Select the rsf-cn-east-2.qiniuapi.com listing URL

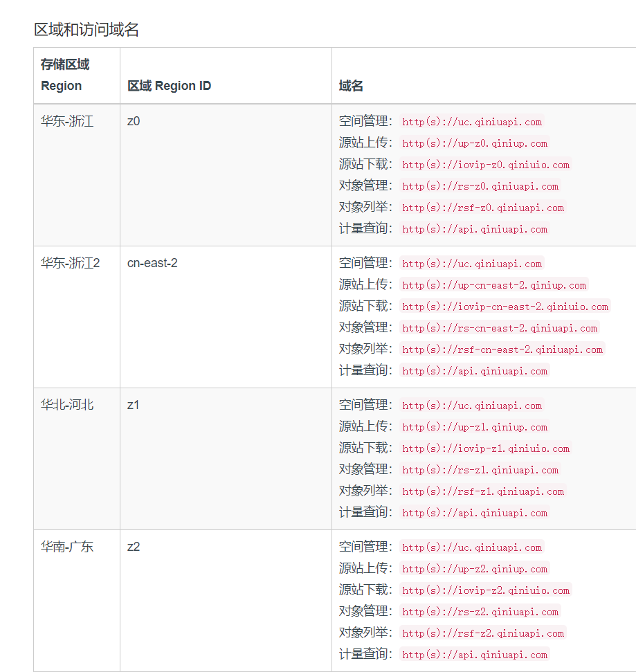pos(502,349)
